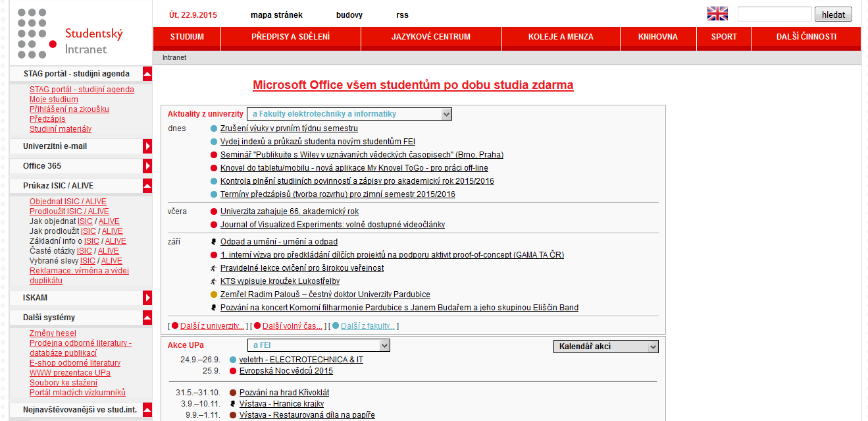
Task: Open Seminář Publikujte s Wiley news
Action: (362, 155)
